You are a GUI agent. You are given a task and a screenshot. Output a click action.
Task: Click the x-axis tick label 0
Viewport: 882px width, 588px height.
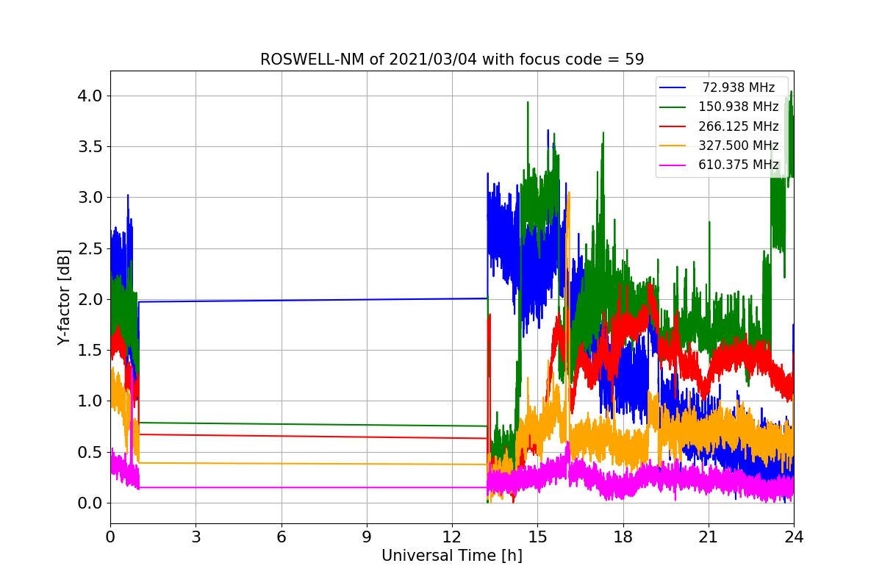[x=110, y=537]
